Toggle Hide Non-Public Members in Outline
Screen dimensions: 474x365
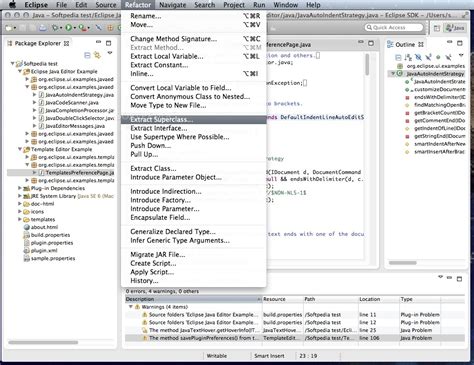[438, 57]
